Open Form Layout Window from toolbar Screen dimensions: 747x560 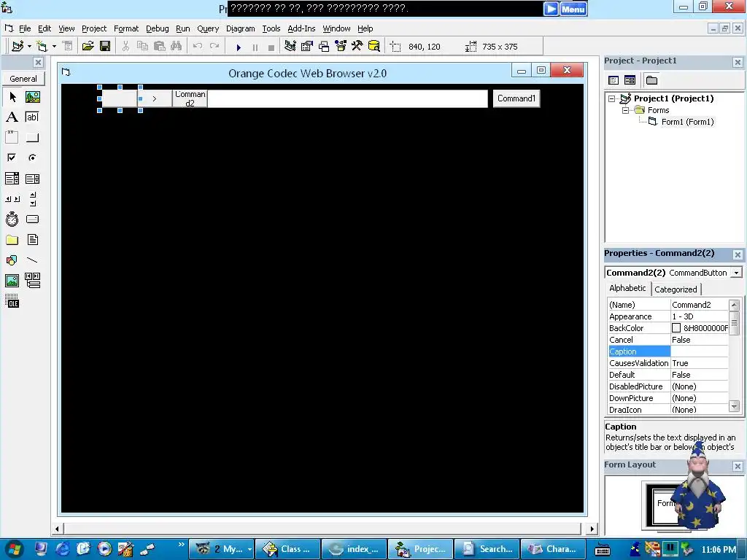coord(324,46)
